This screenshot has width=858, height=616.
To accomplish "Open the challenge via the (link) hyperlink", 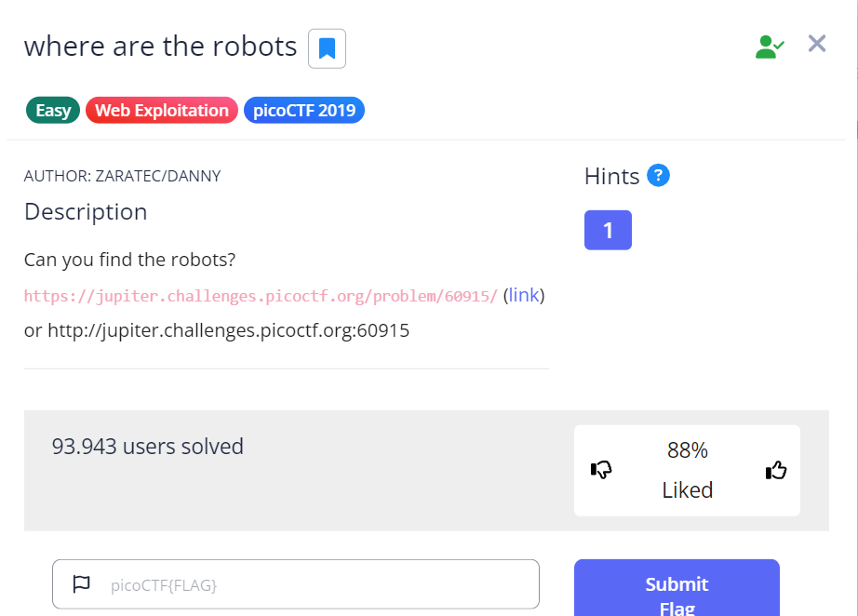I will [523, 295].
